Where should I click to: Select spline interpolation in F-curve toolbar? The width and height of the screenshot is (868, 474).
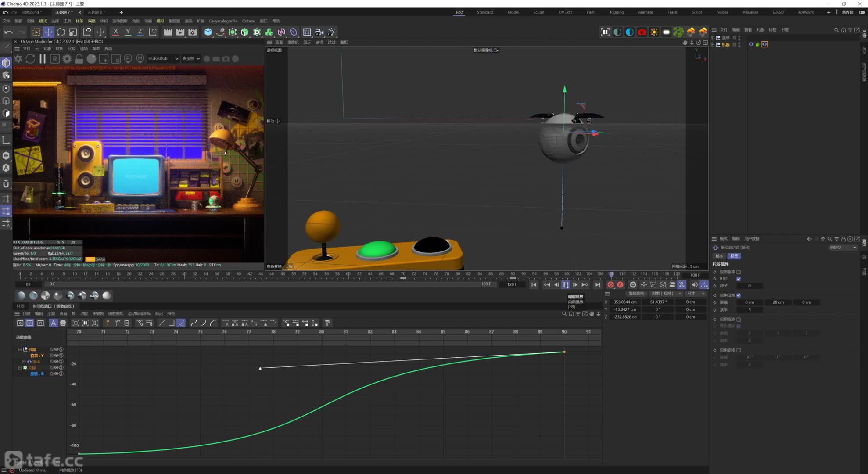pos(181,323)
